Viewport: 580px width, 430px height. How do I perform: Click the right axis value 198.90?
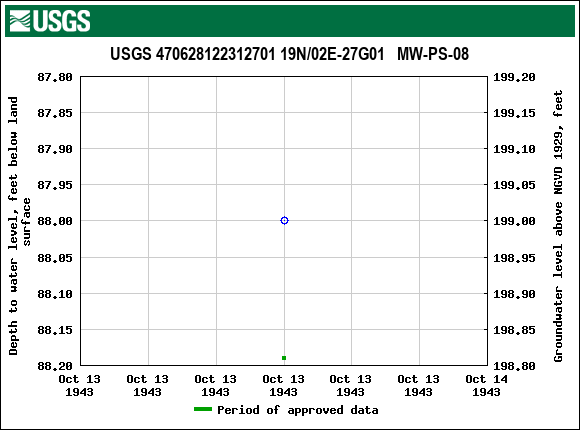[515, 294]
